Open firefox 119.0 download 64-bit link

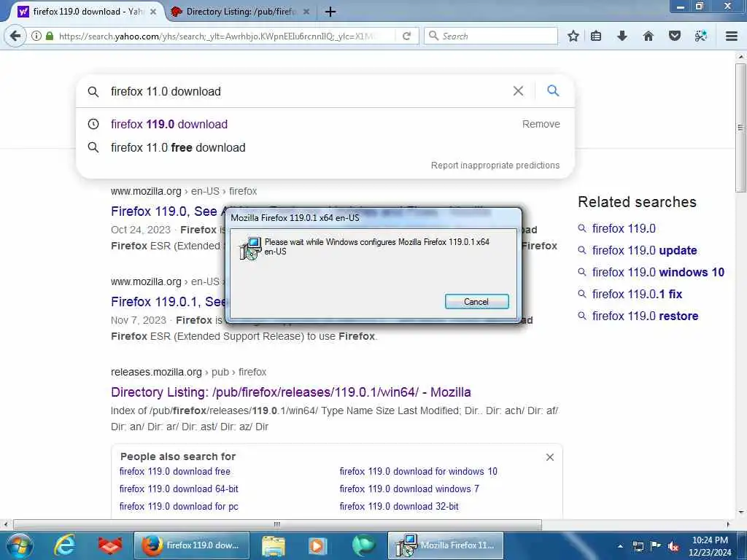pyautogui.click(x=179, y=489)
